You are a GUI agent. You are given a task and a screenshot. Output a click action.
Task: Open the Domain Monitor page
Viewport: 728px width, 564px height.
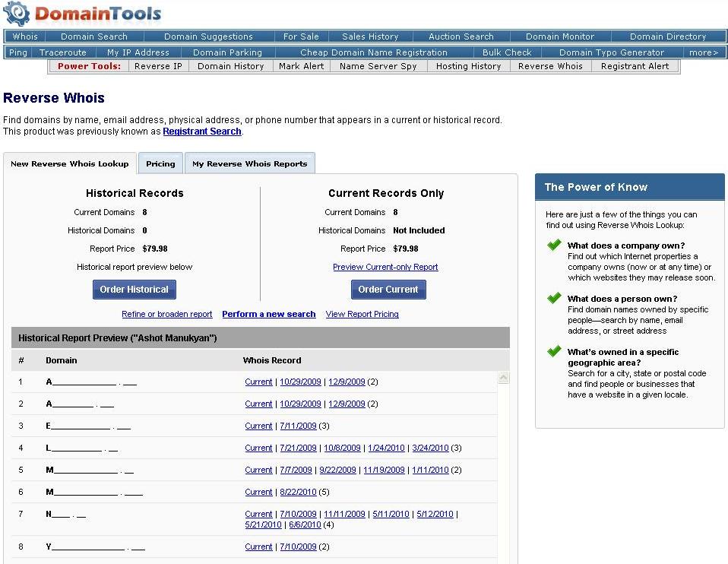tap(560, 36)
